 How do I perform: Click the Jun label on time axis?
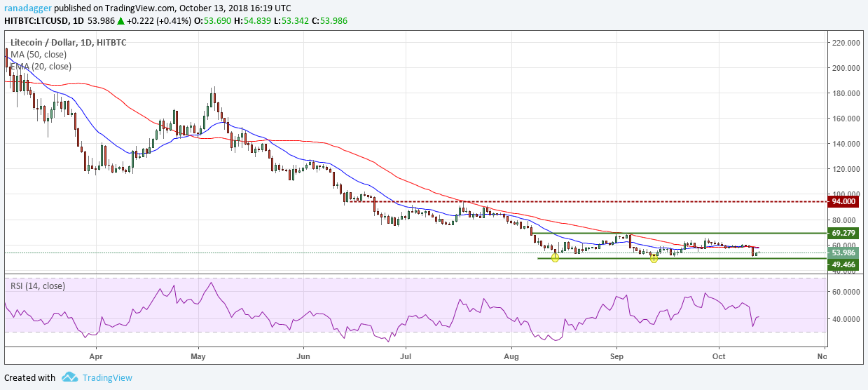pos(303,356)
